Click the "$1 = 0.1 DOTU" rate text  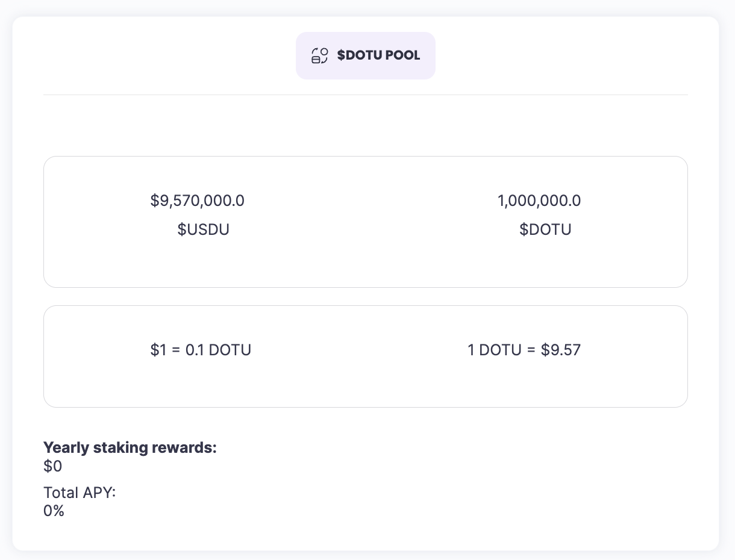(201, 350)
